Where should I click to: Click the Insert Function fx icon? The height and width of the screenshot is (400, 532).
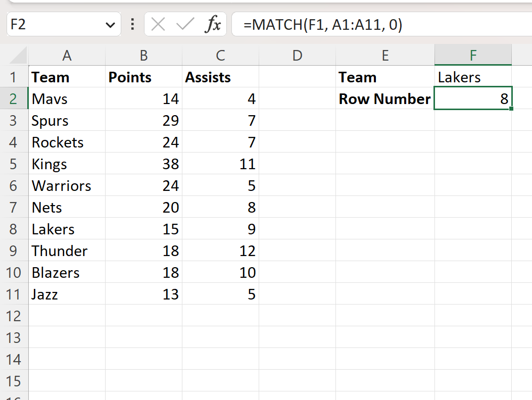pos(213,24)
